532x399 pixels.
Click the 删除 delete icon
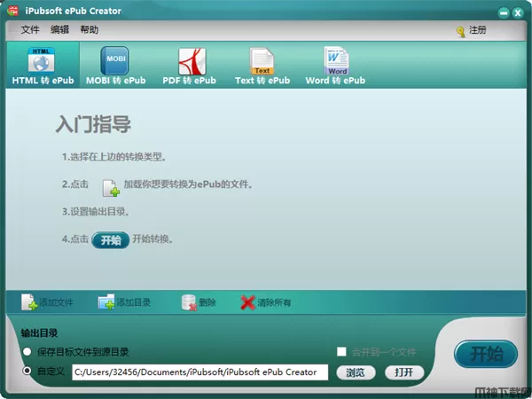189,302
